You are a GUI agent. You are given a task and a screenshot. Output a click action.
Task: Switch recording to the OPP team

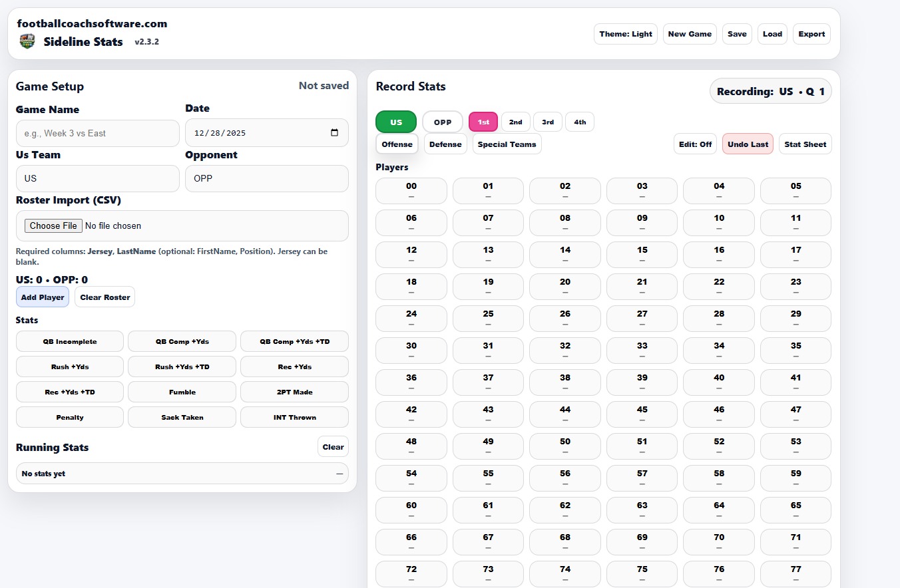[442, 122]
